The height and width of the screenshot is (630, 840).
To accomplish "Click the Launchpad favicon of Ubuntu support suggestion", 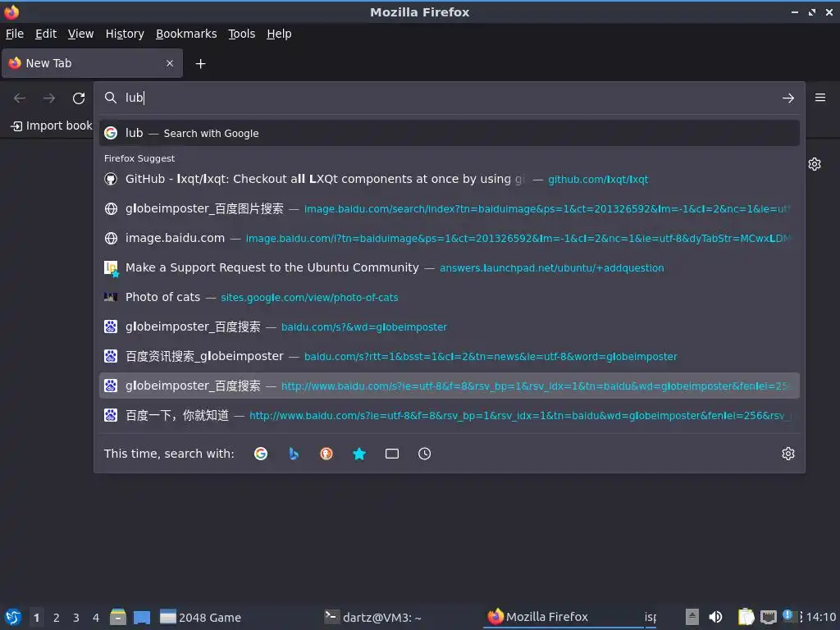I will pyautogui.click(x=111, y=267).
